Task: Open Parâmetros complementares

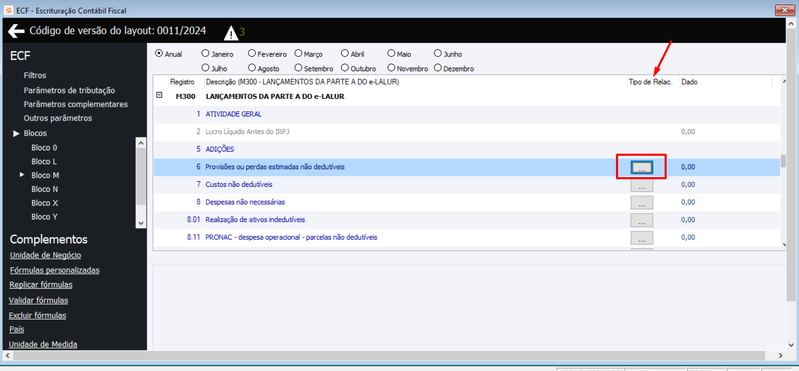Action: click(75, 104)
